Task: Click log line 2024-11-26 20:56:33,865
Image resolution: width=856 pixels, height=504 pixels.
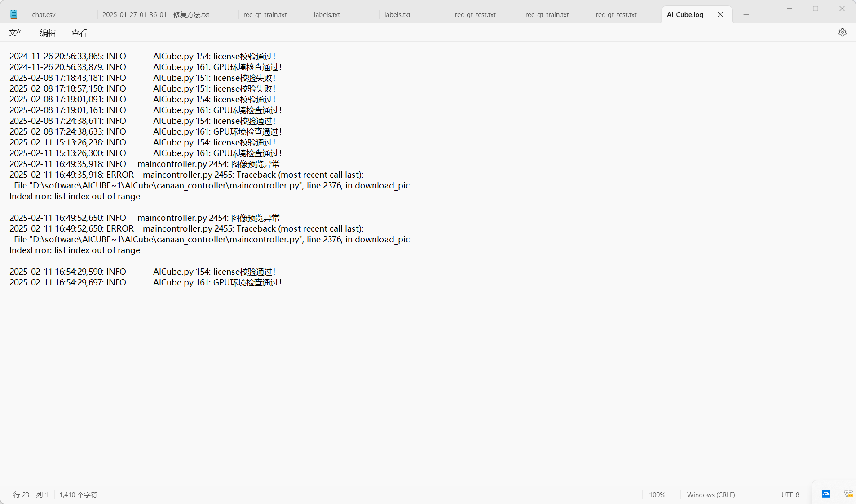Action: [x=142, y=56]
